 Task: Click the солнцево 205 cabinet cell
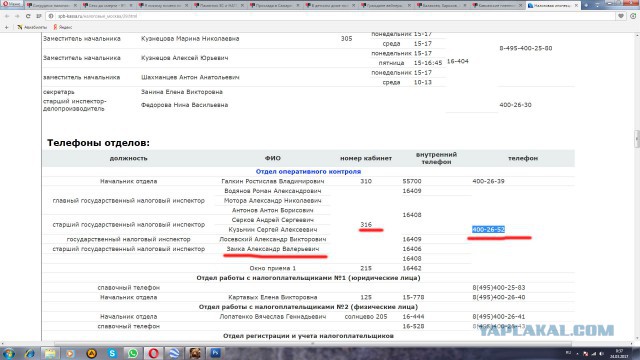point(366,316)
